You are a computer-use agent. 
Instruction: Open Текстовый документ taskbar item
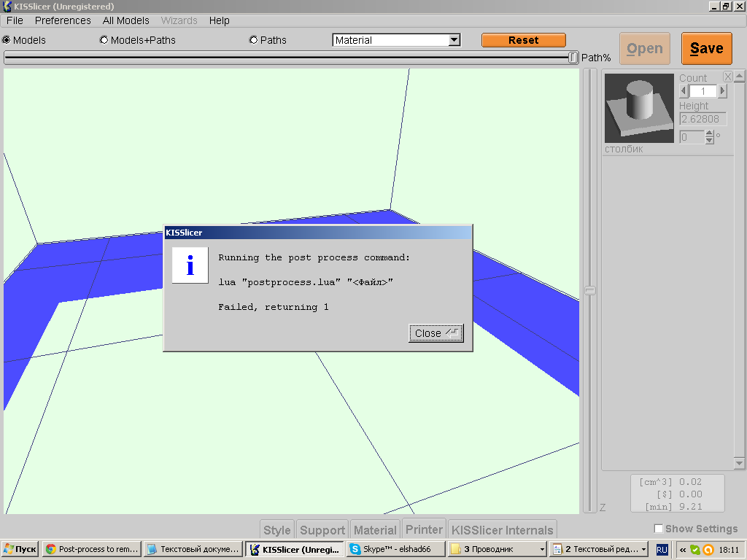tap(193, 549)
